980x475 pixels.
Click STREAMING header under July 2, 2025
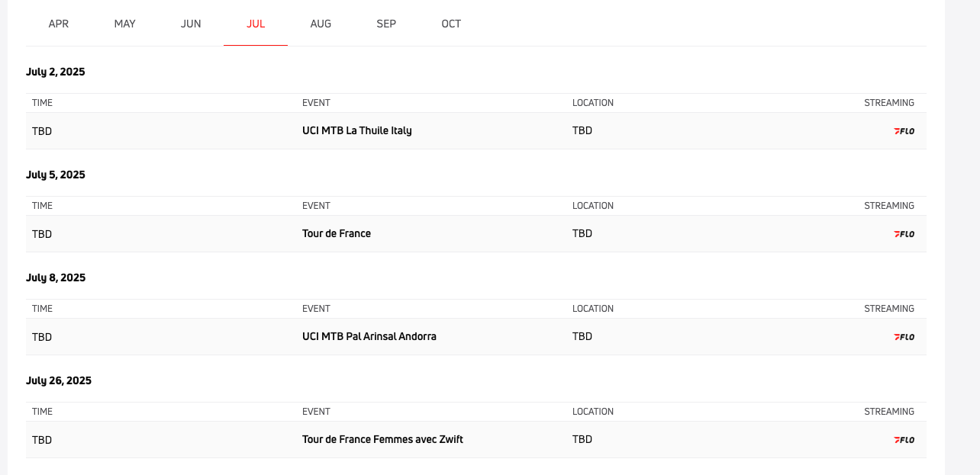[889, 103]
